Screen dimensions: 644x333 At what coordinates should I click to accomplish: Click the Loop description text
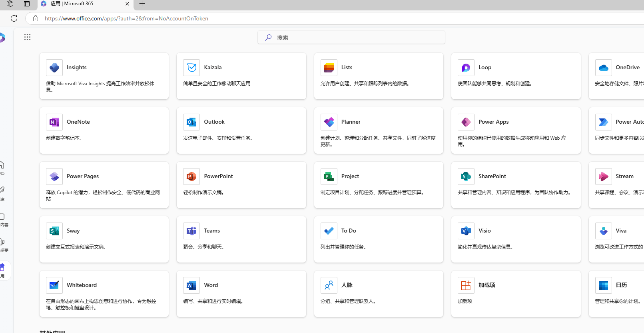pyautogui.click(x=496, y=84)
